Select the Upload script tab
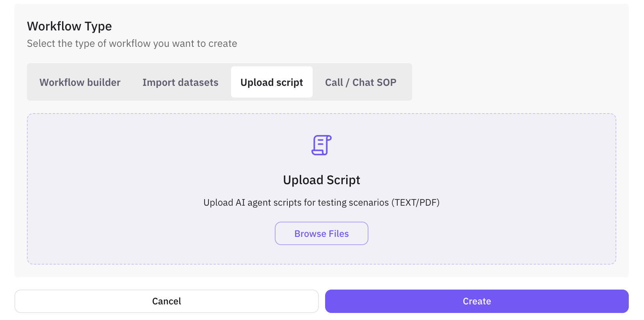 coord(271,82)
